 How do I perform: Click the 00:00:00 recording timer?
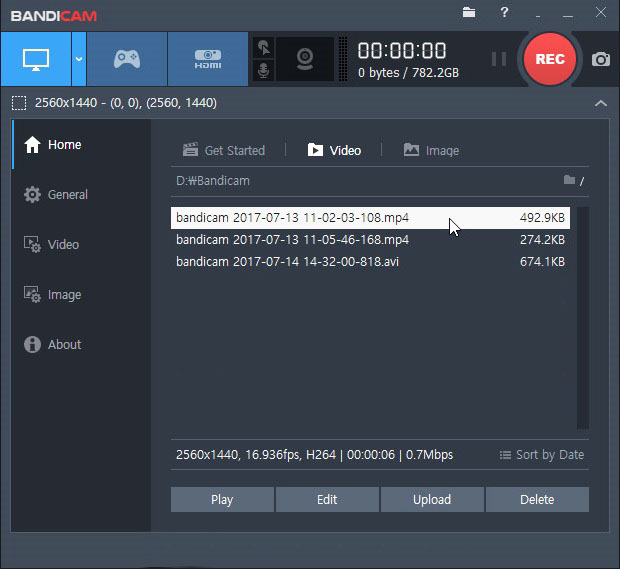(x=402, y=51)
